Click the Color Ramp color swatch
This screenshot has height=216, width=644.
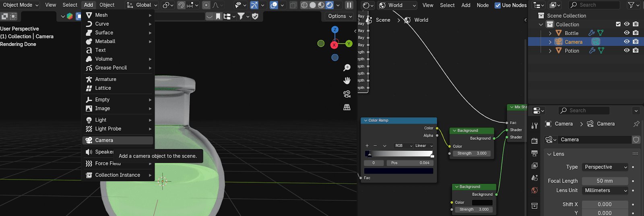pyautogui.click(x=398, y=171)
